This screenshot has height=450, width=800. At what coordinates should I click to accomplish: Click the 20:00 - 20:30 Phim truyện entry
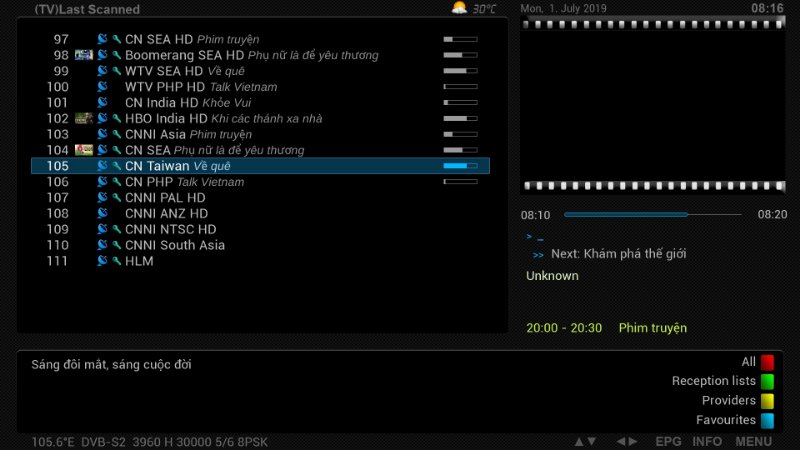pyautogui.click(x=607, y=328)
